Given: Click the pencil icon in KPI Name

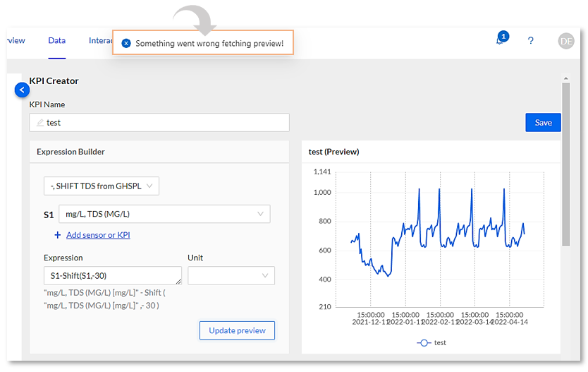Looking at the screenshot, I should click(39, 123).
